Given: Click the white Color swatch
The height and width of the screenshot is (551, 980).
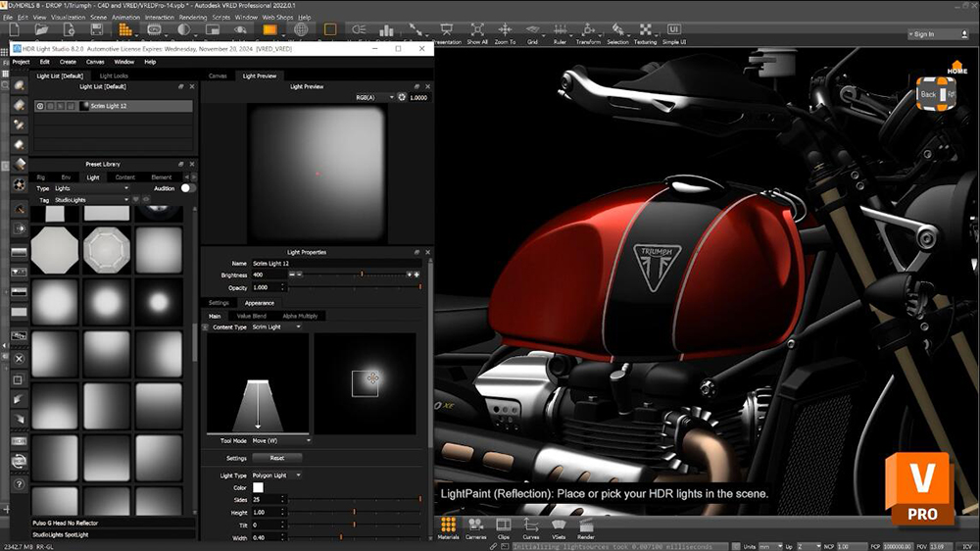Looking at the screenshot, I should click(258, 487).
